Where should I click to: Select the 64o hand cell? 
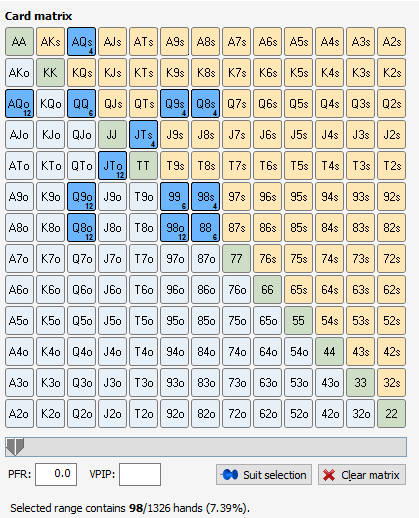click(267, 352)
